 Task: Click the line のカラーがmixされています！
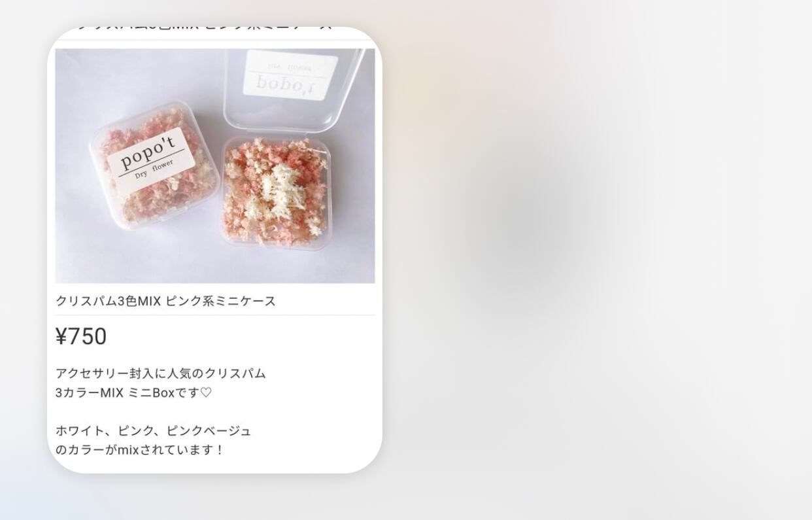139,450
